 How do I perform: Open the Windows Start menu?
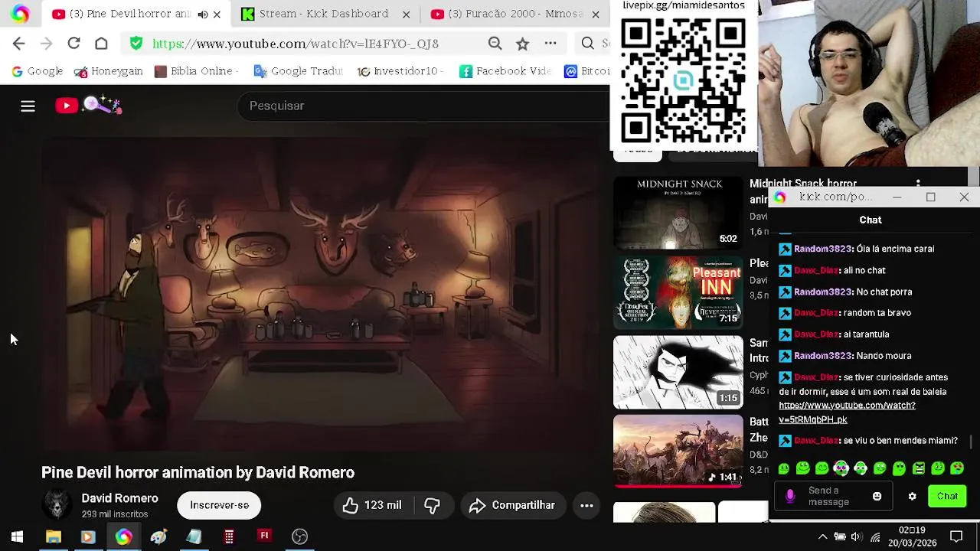pos(17,537)
